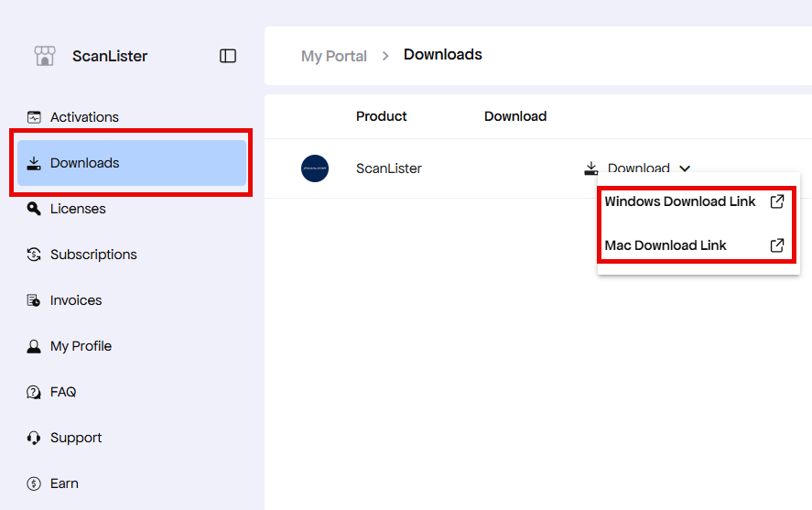This screenshot has width=812, height=510.
Task: Collapse the Download dropdown chevron
Action: [685, 168]
